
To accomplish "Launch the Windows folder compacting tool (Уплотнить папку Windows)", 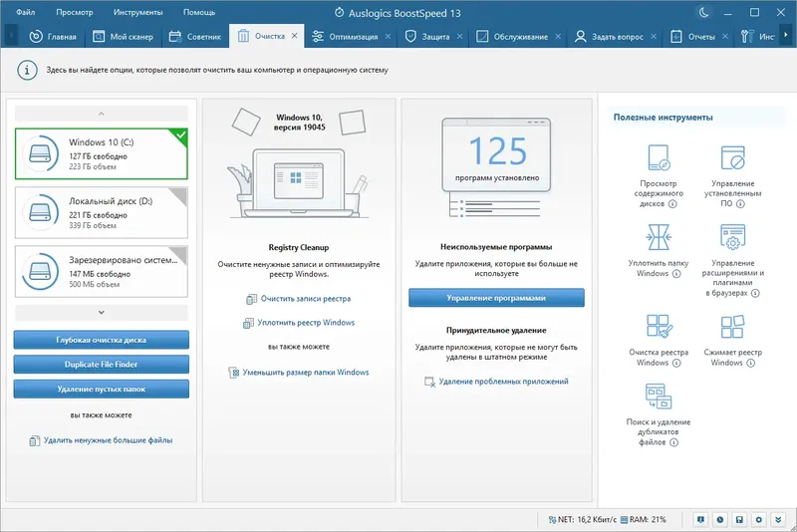I will [x=659, y=250].
